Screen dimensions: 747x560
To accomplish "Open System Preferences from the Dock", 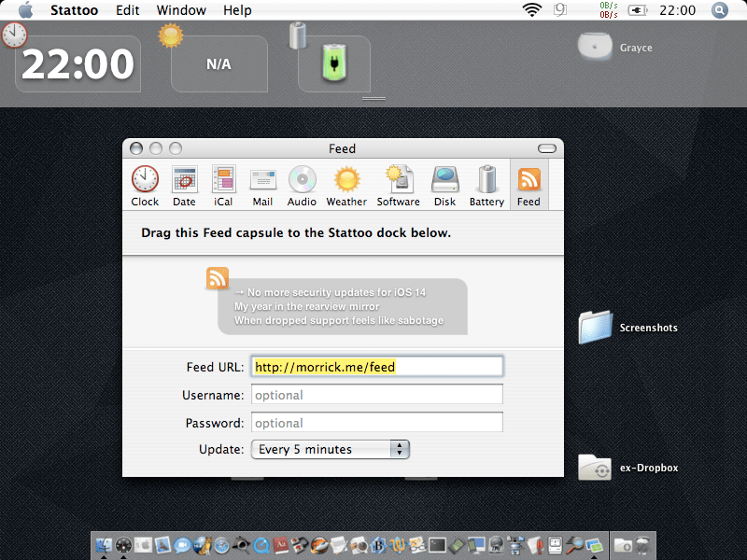I will point(144,545).
